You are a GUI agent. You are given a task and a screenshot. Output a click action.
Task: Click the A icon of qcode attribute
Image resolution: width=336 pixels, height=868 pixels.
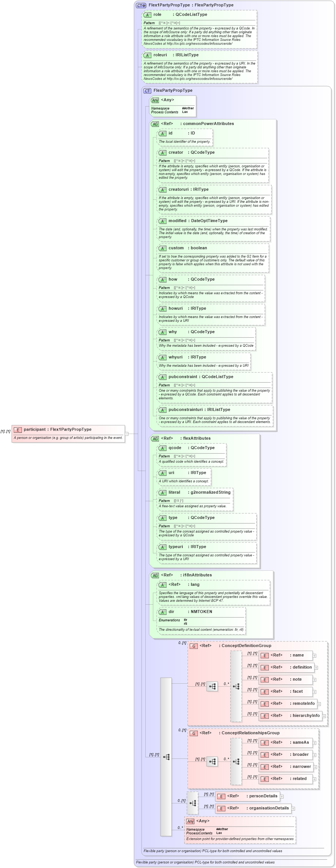point(162,448)
